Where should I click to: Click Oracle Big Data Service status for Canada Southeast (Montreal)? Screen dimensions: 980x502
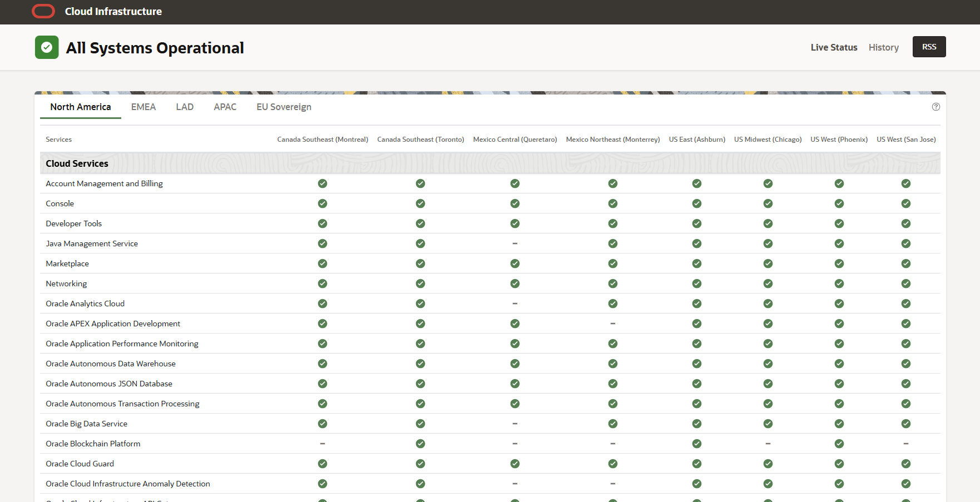pyautogui.click(x=323, y=424)
